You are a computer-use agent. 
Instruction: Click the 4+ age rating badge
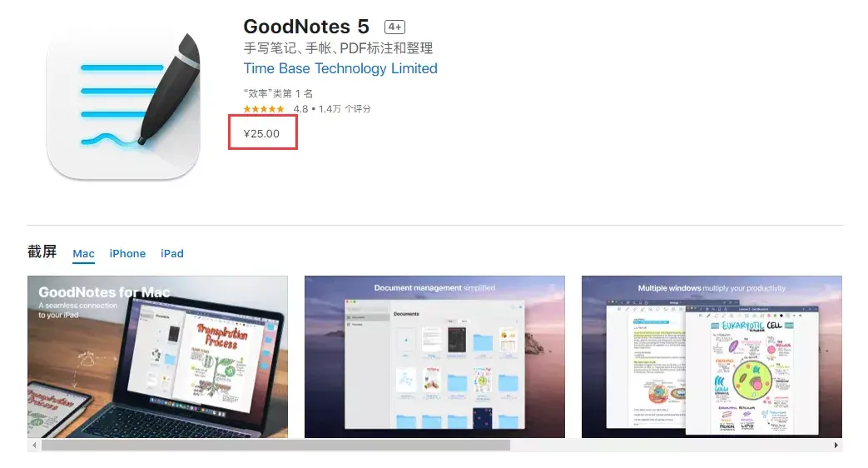pyautogui.click(x=394, y=27)
